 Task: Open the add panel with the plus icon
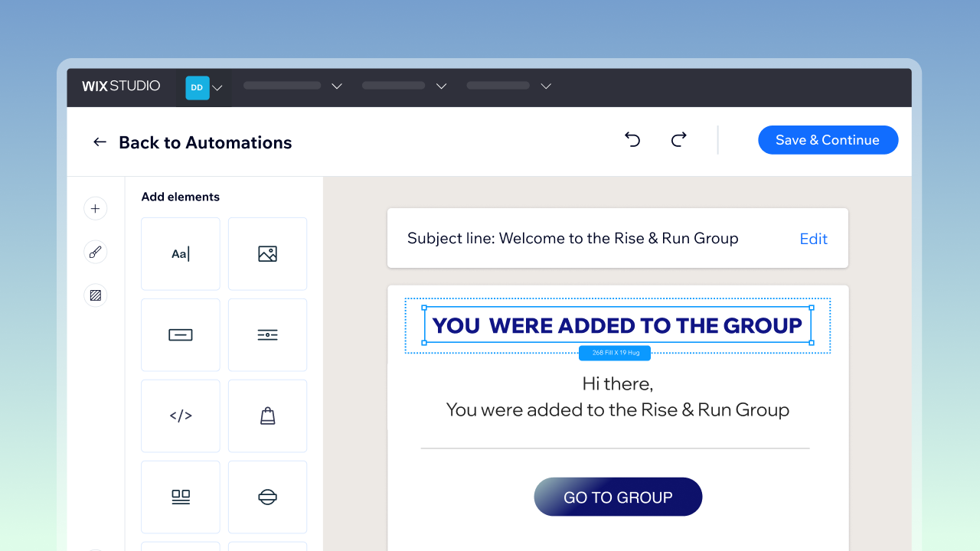pos(95,208)
